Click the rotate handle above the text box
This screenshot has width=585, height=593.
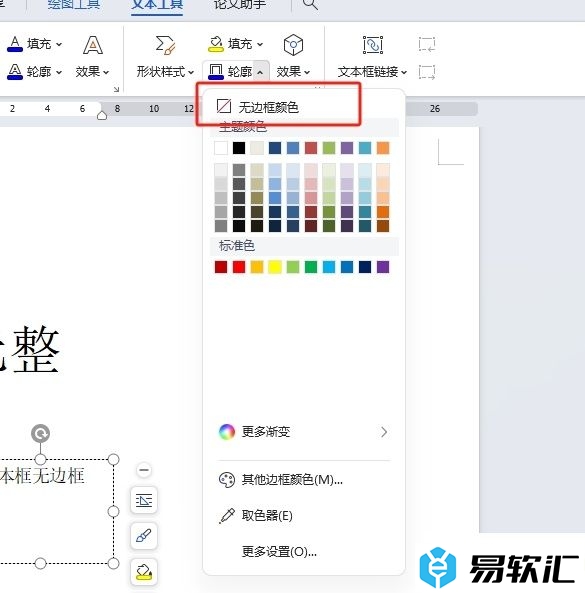40,433
